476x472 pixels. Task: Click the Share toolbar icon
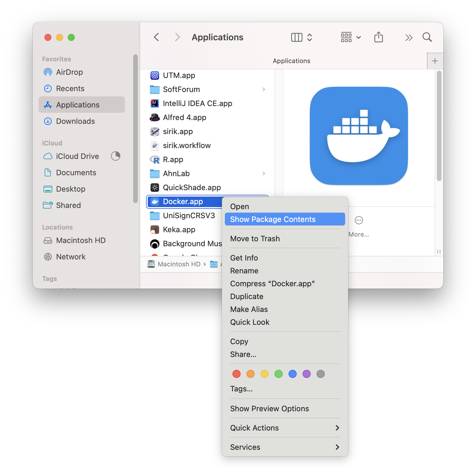[378, 37]
